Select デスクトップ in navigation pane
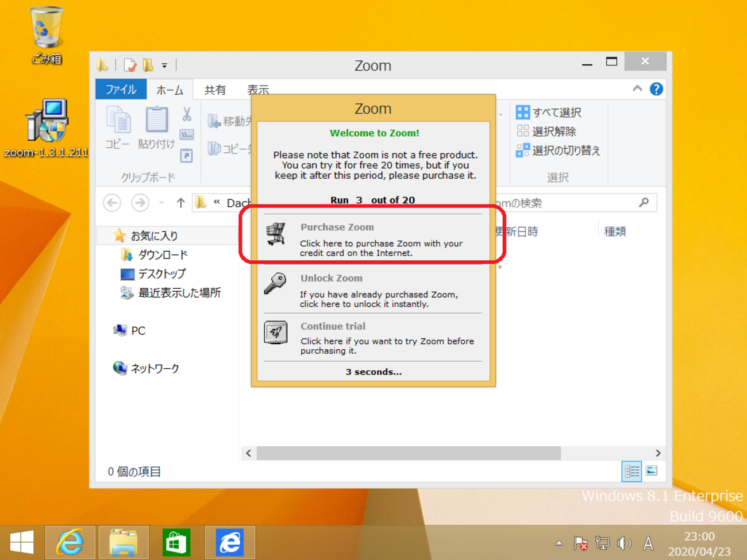The width and height of the screenshot is (747, 560). (x=153, y=274)
